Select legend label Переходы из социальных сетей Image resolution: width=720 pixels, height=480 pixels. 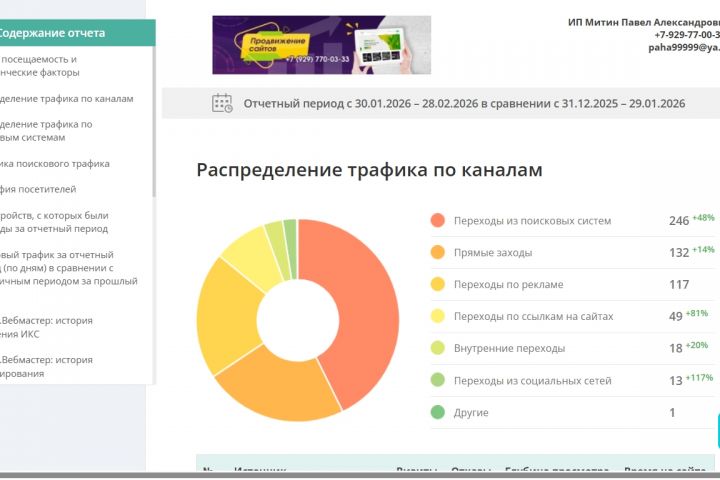533,381
